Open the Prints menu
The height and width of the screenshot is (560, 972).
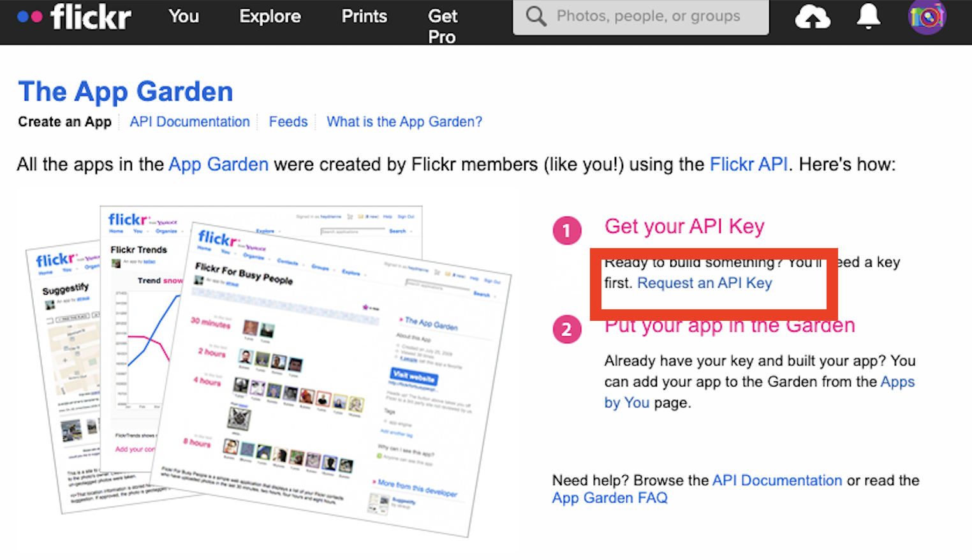pyautogui.click(x=364, y=16)
